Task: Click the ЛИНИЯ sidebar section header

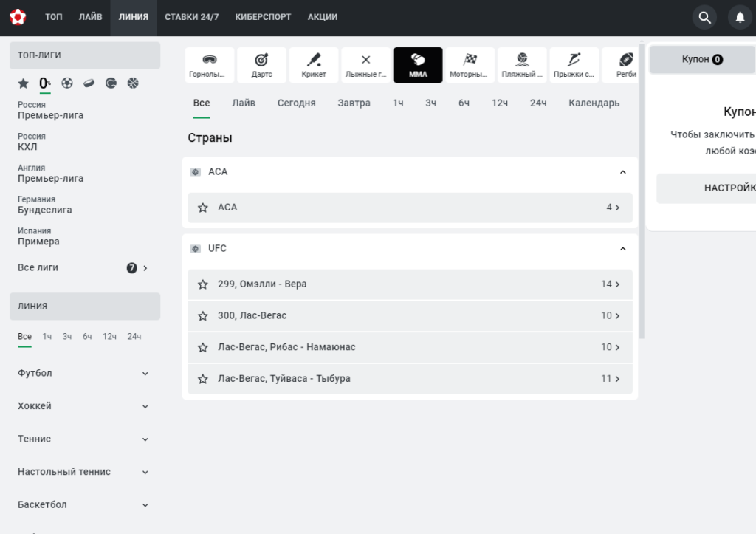Action: (x=85, y=307)
